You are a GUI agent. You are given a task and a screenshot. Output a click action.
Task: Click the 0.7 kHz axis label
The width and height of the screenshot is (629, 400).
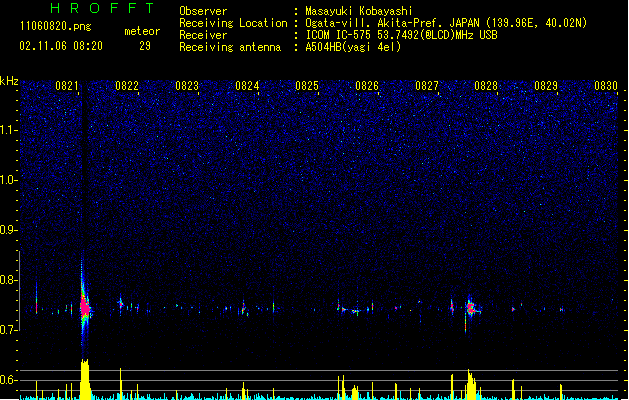[9, 330]
